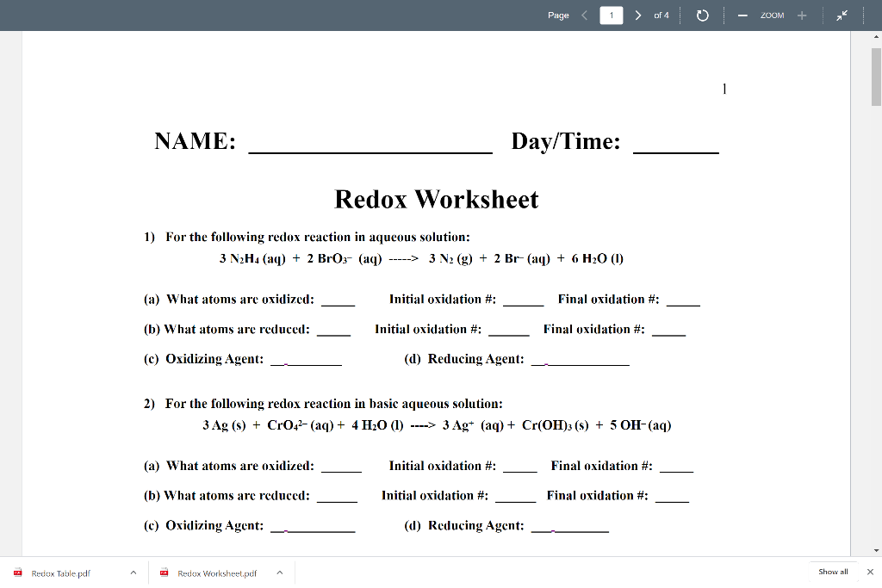
Task: Rotate the PDF document clockwise
Action: click(702, 15)
